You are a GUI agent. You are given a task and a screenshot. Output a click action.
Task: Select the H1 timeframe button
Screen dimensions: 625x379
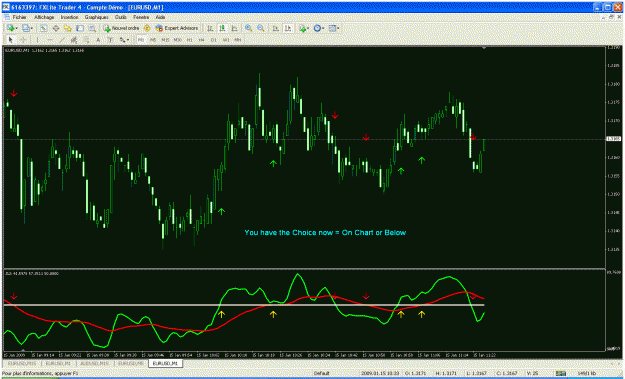coord(190,40)
